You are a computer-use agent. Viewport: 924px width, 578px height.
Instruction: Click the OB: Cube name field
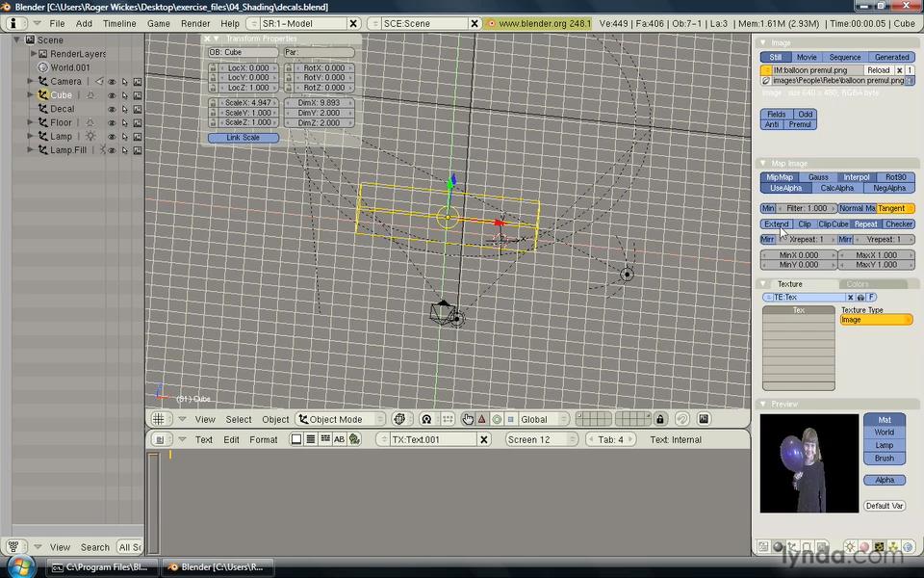pyautogui.click(x=243, y=52)
